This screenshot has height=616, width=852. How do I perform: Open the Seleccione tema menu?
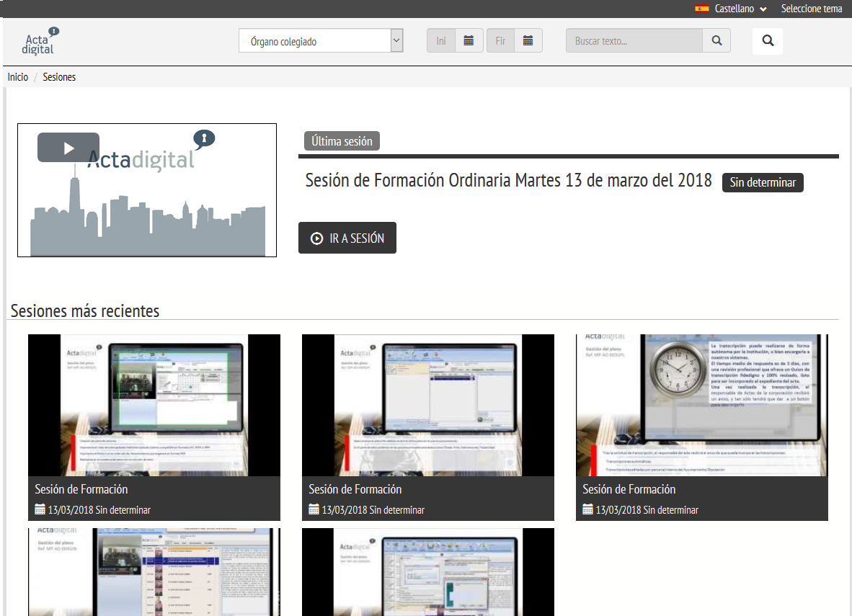[x=811, y=9]
